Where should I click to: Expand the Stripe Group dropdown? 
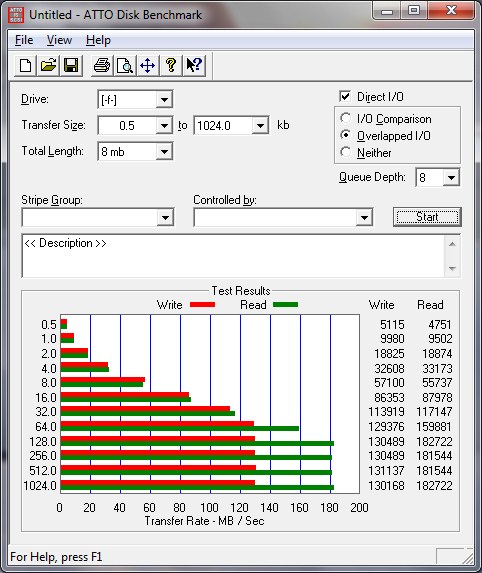[165, 218]
